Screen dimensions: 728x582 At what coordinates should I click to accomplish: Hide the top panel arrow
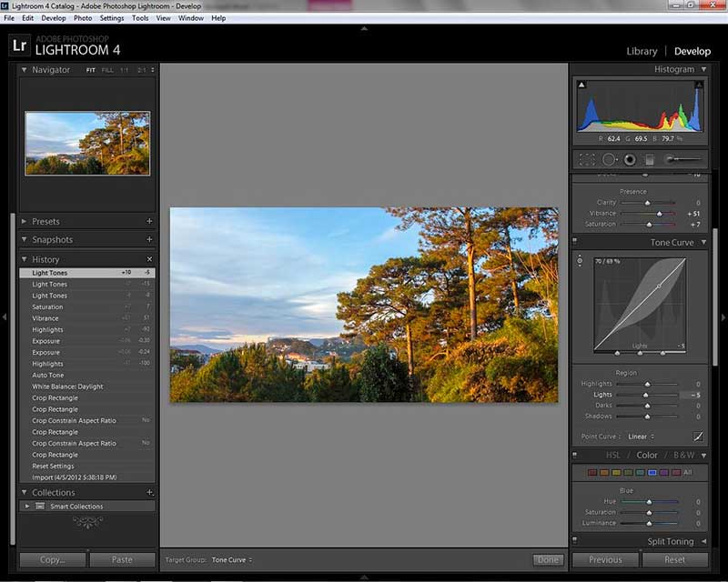point(364,29)
